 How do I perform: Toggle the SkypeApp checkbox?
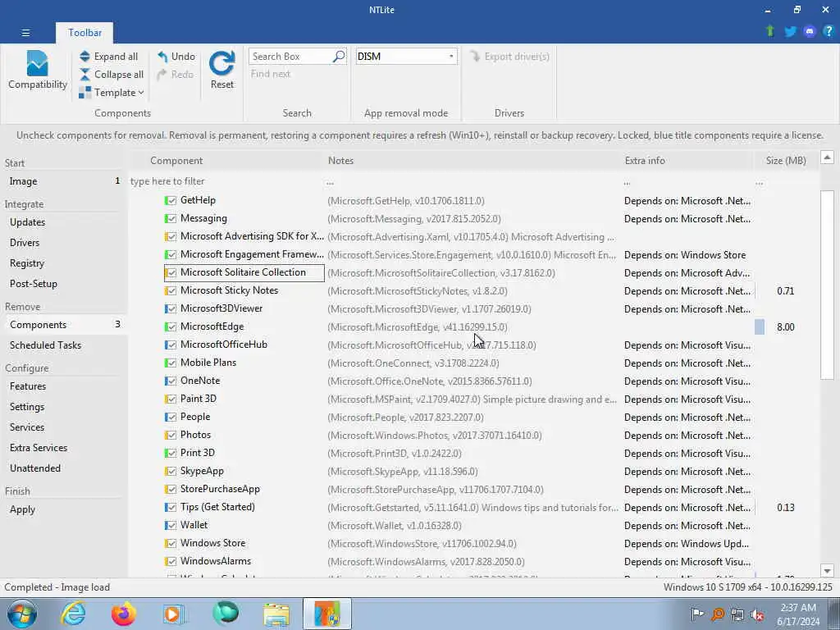click(x=171, y=472)
